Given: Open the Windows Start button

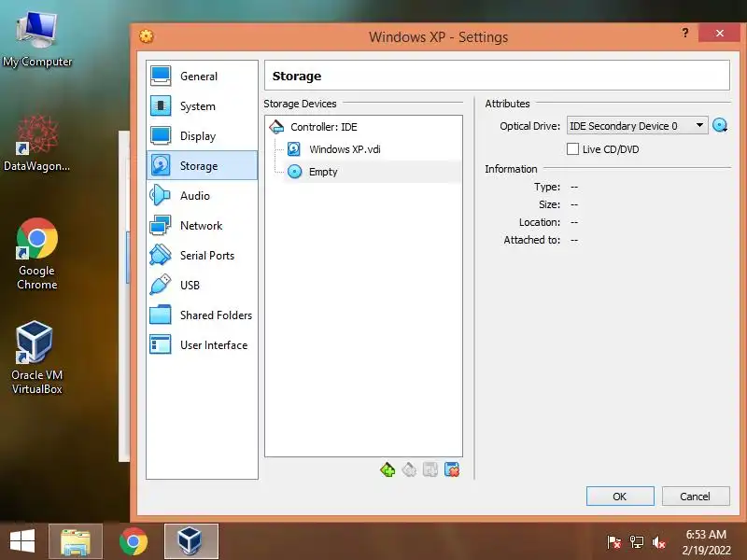Looking at the screenshot, I should (x=22, y=541).
